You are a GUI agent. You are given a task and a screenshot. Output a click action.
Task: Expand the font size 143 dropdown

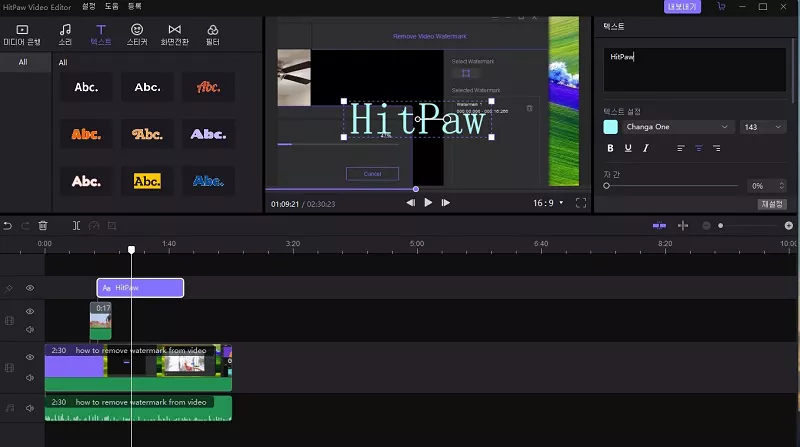tap(764, 127)
